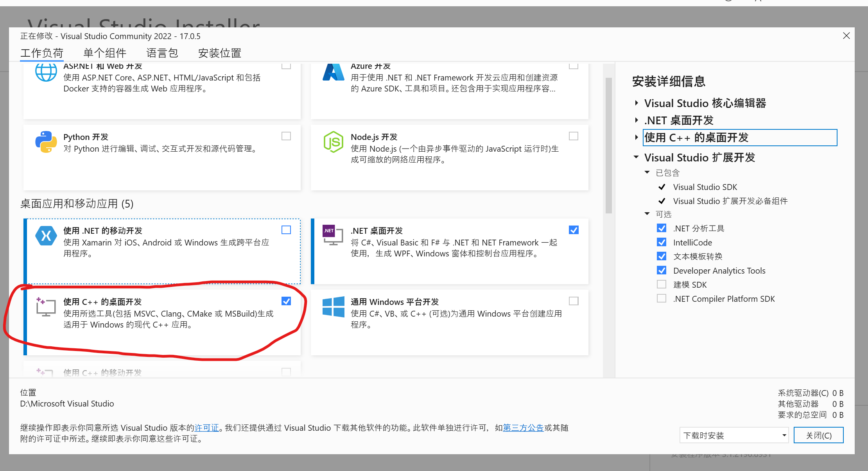Check the .NET Compiler Platform SDK option
Viewport: 868px width, 471px height.
tap(662, 298)
